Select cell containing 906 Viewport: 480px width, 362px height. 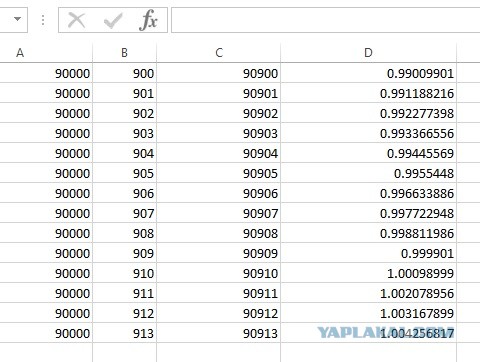[x=124, y=193]
